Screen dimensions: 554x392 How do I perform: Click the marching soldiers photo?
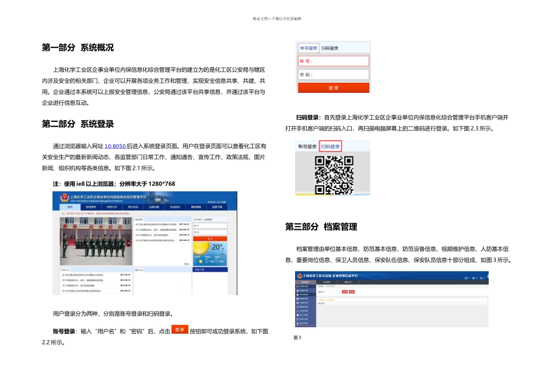(x=96, y=241)
